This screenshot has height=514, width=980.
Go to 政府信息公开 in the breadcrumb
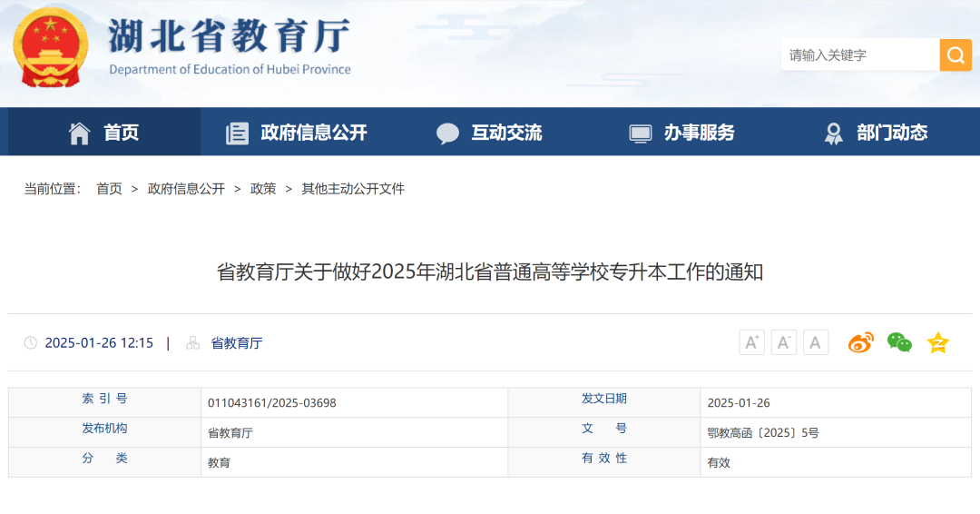tap(186, 189)
